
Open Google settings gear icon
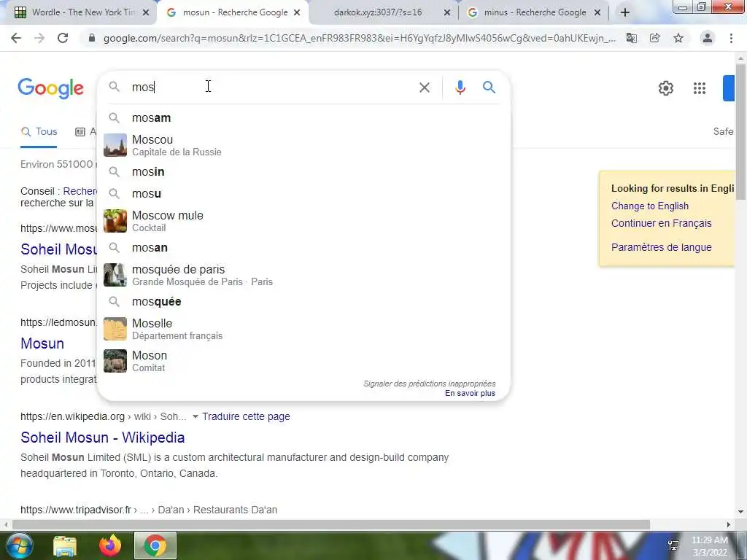pos(665,88)
